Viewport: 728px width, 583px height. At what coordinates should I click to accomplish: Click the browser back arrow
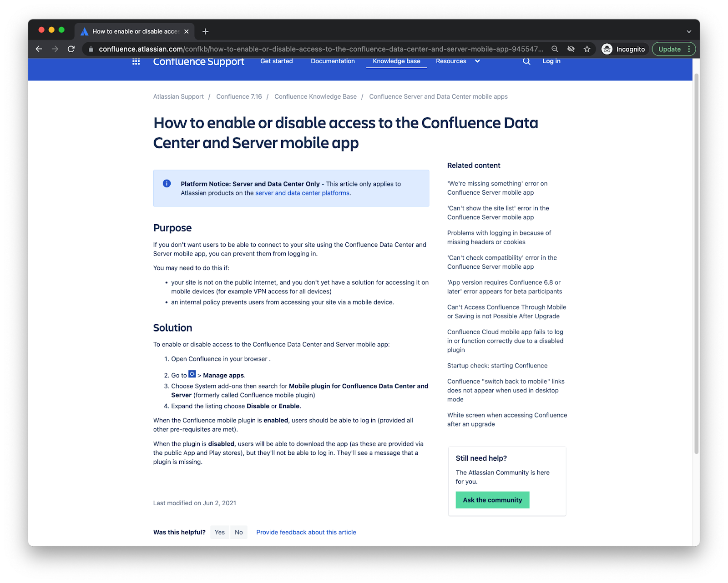pos(39,49)
